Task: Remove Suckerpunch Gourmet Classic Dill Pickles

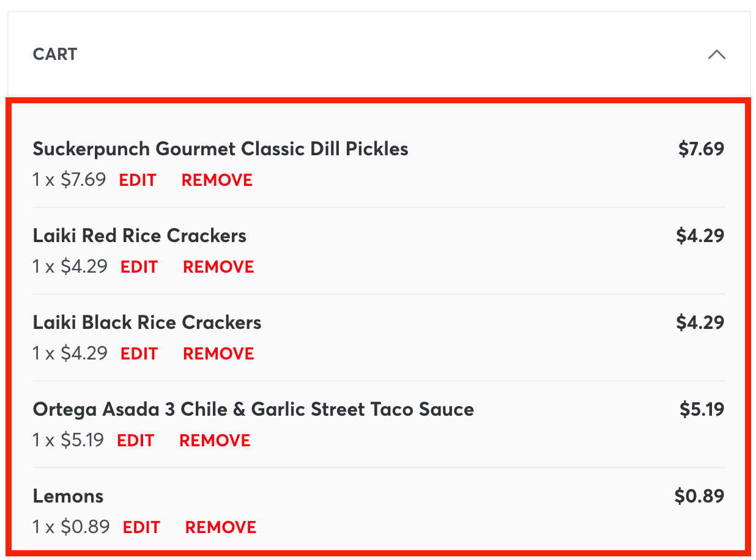Action: click(x=217, y=180)
